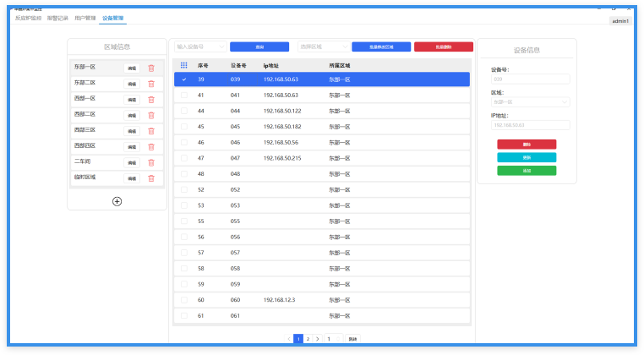Remove 临时区域 using its trash icon

(x=151, y=178)
